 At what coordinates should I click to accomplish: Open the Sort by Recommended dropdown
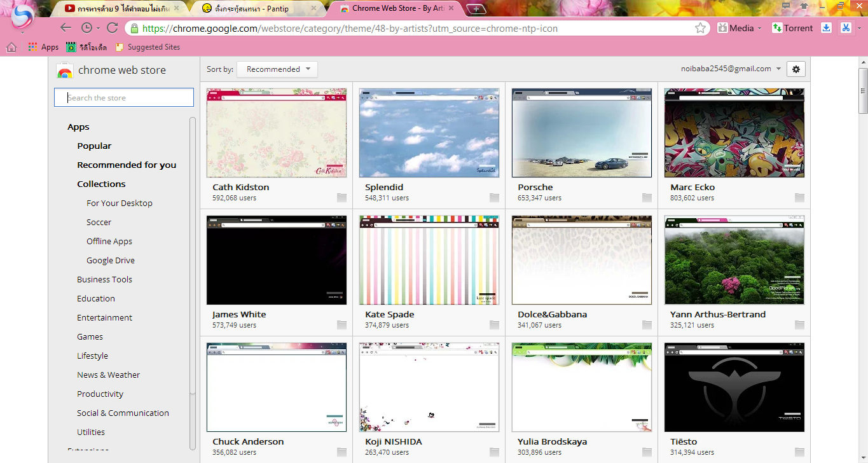(277, 69)
